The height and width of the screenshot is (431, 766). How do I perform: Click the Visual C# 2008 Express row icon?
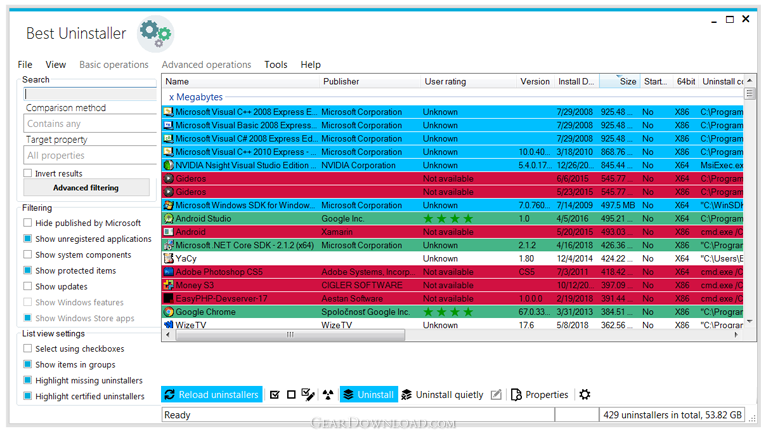click(169, 138)
